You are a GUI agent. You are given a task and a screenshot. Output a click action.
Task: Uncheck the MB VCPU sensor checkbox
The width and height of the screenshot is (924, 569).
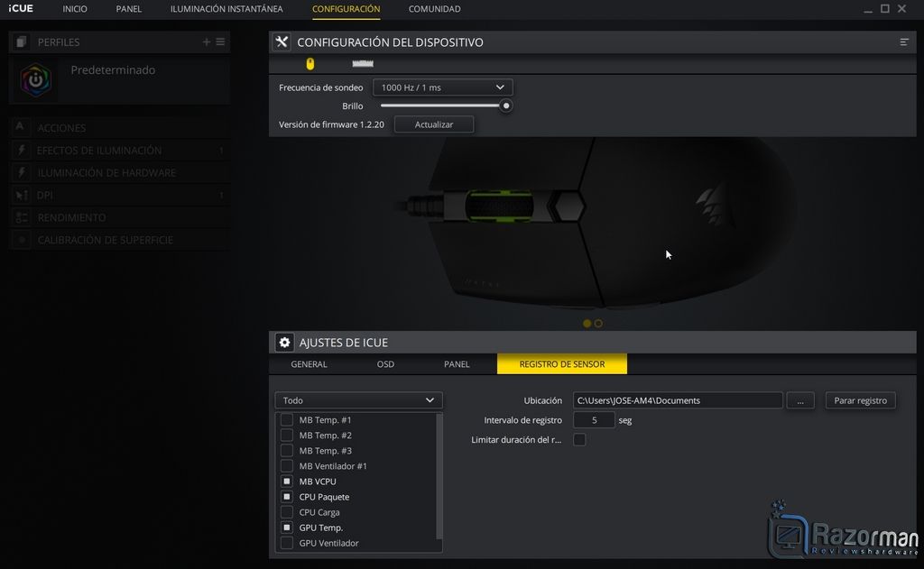(x=286, y=481)
